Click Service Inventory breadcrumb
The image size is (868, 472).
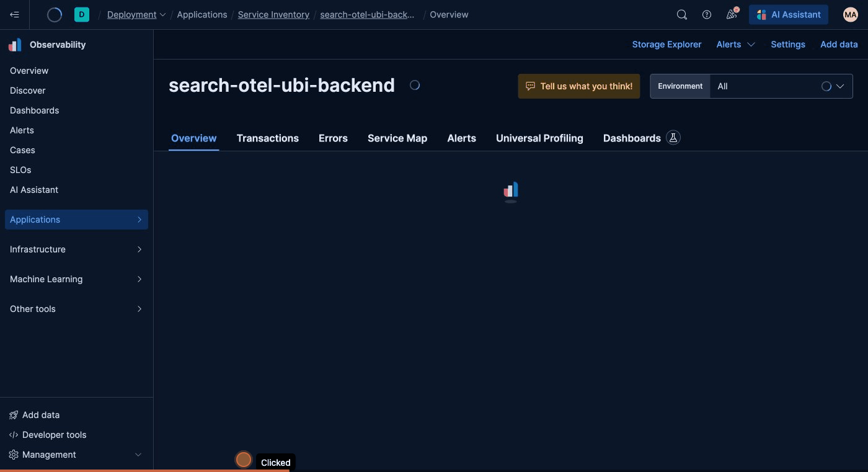(x=273, y=14)
